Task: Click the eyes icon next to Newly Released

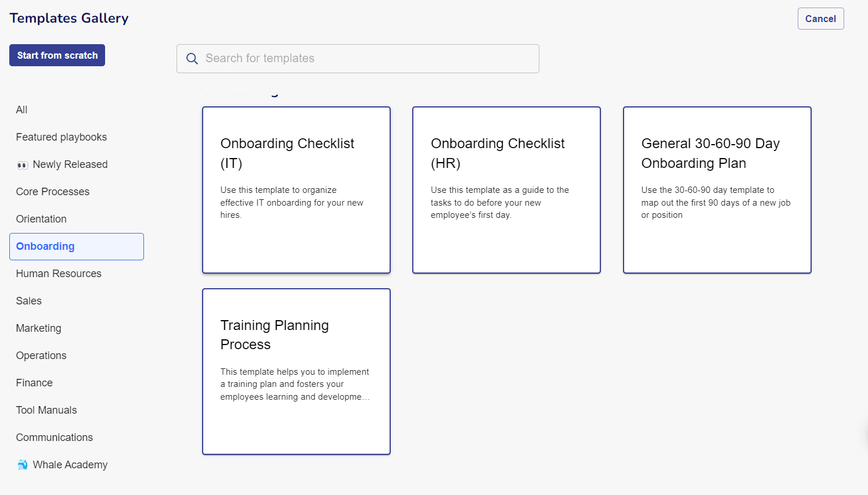Action: [x=22, y=164]
